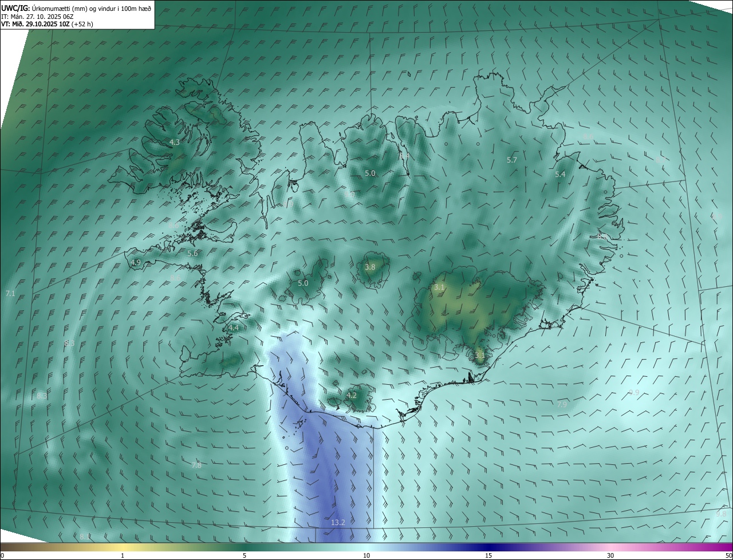Image resolution: width=733 pixels, height=560 pixels.
Task: Click the 4.3 value label on the map
Action: pos(174,142)
